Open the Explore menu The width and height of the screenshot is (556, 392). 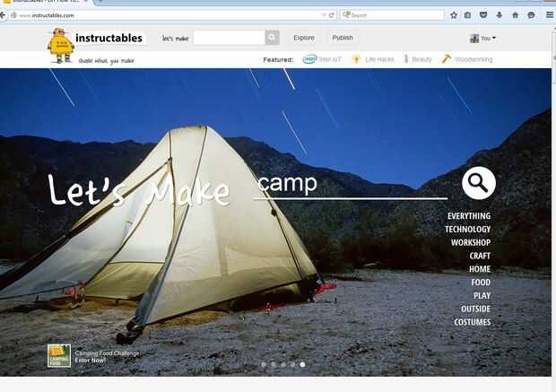pos(304,38)
